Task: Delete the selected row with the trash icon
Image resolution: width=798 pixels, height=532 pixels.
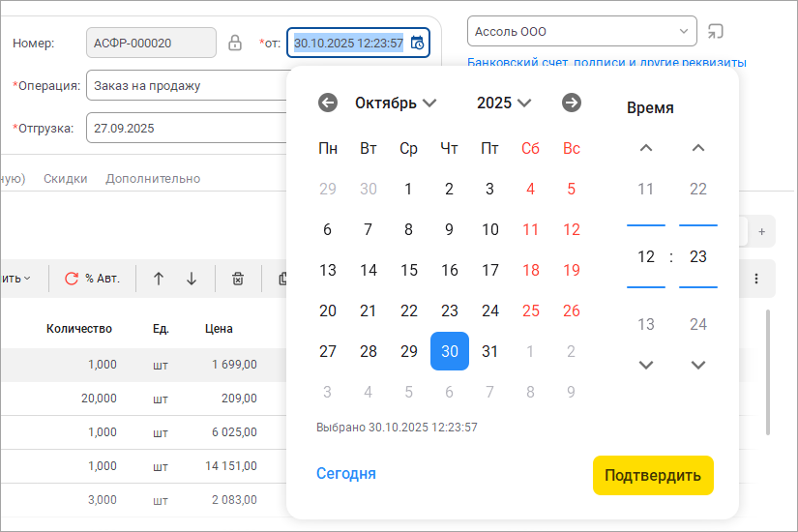Action: click(x=237, y=279)
